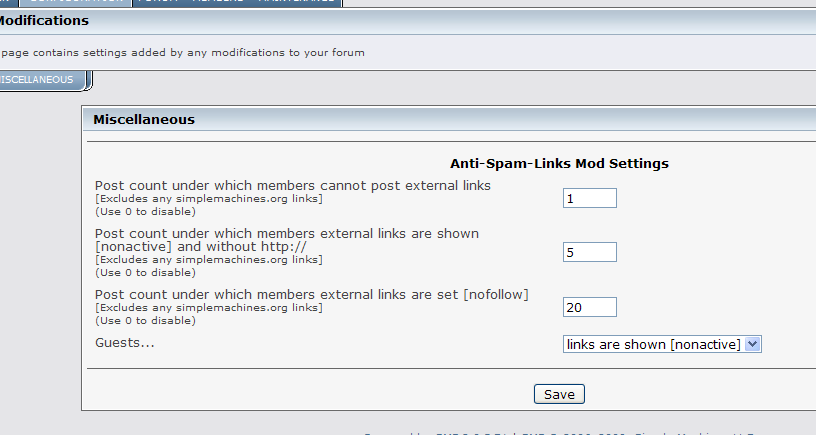
Task: Open the Miscellaneous sub-tab
Action: pyautogui.click(x=40, y=79)
